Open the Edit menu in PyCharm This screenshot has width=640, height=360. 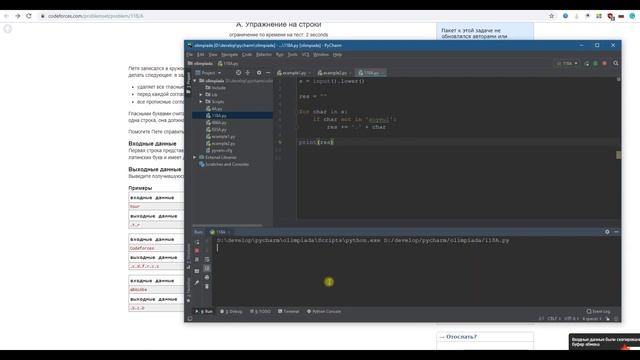(200, 54)
